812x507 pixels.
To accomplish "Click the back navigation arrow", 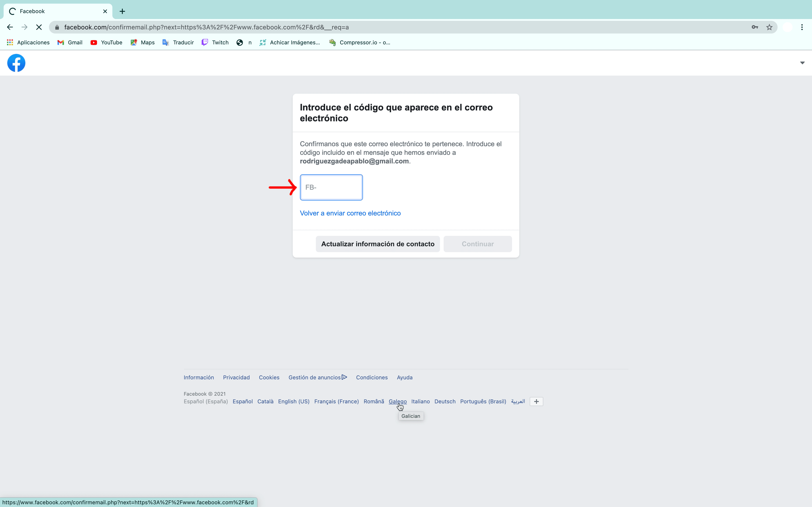I will coord(10,27).
